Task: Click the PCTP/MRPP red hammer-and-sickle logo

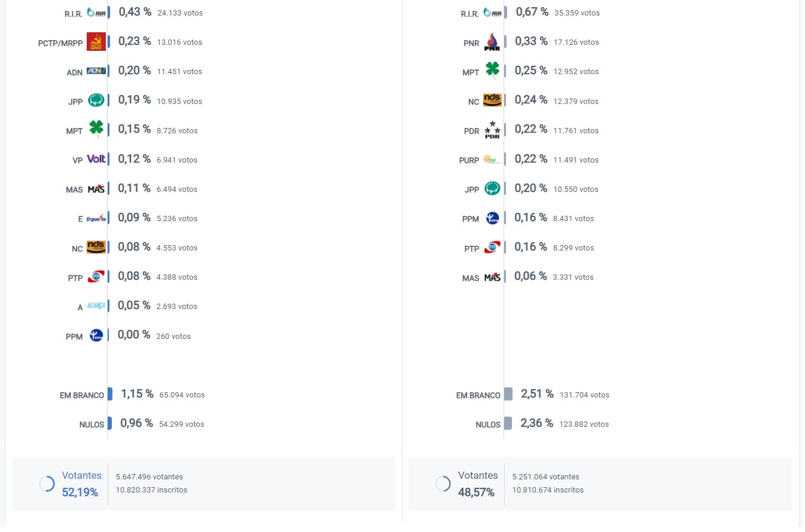Action: [96, 42]
